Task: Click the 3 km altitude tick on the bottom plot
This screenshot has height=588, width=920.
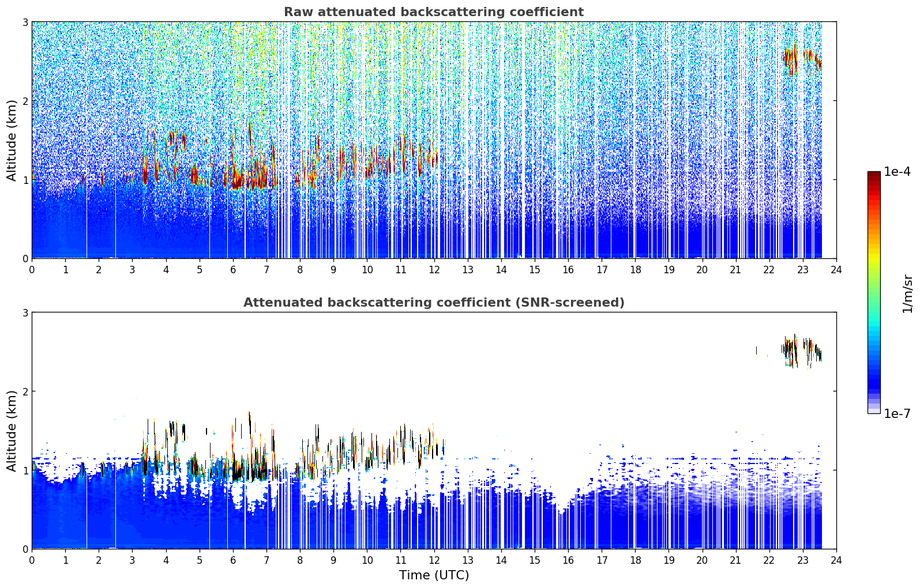Action: (x=25, y=312)
